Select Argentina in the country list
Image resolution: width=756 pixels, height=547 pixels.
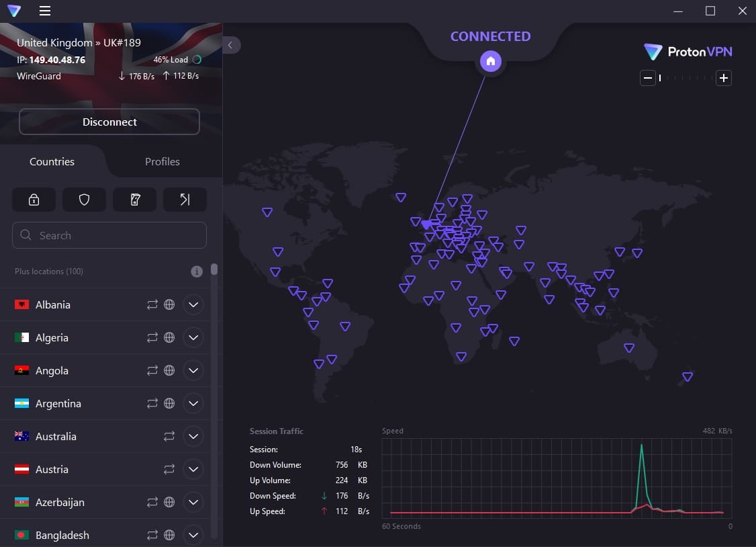pyautogui.click(x=105, y=403)
